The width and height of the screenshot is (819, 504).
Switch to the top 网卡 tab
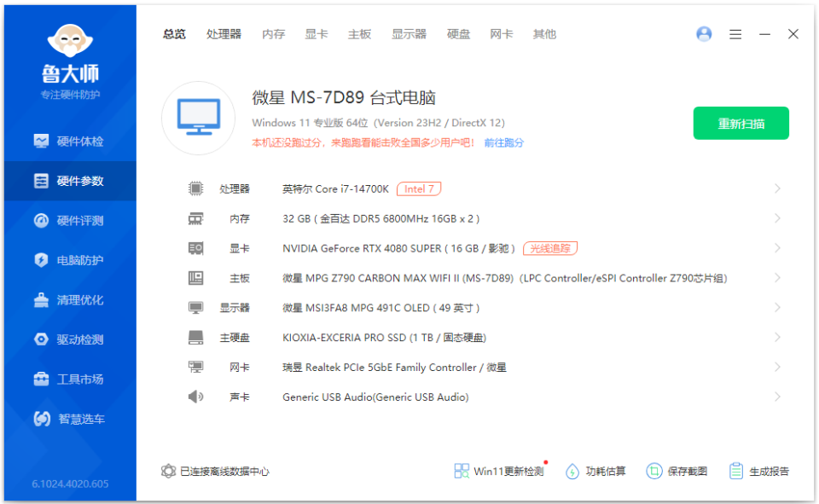pyautogui.click(x=502, y=34)
